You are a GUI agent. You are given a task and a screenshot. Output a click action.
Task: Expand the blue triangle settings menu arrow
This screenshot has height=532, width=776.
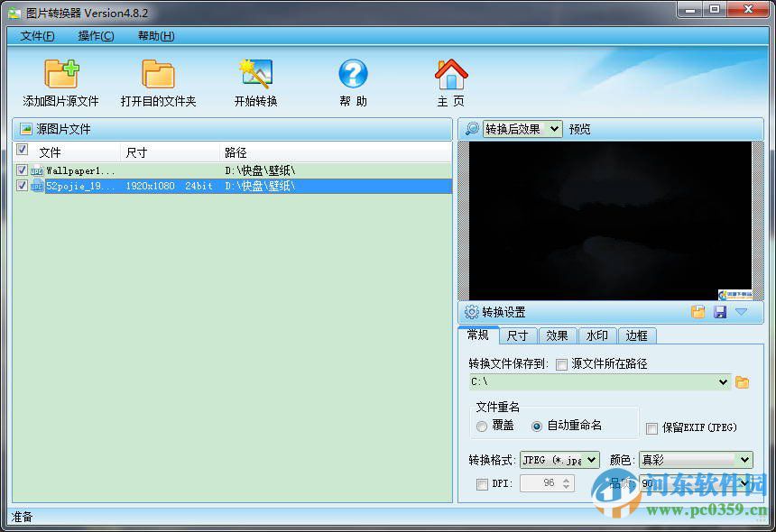[x=741, y=311]
